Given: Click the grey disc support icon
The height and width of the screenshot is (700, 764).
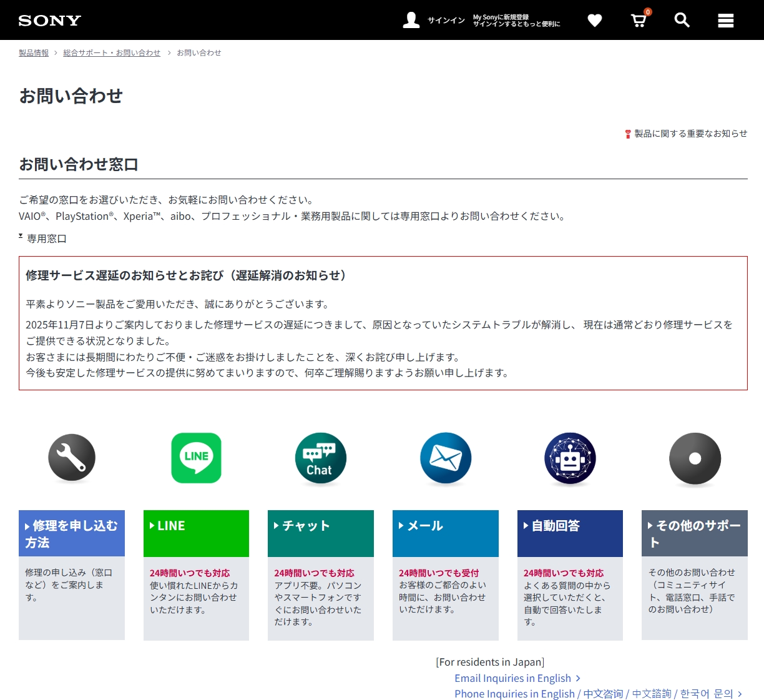Looking at the screenshot, I should (695, 458).
